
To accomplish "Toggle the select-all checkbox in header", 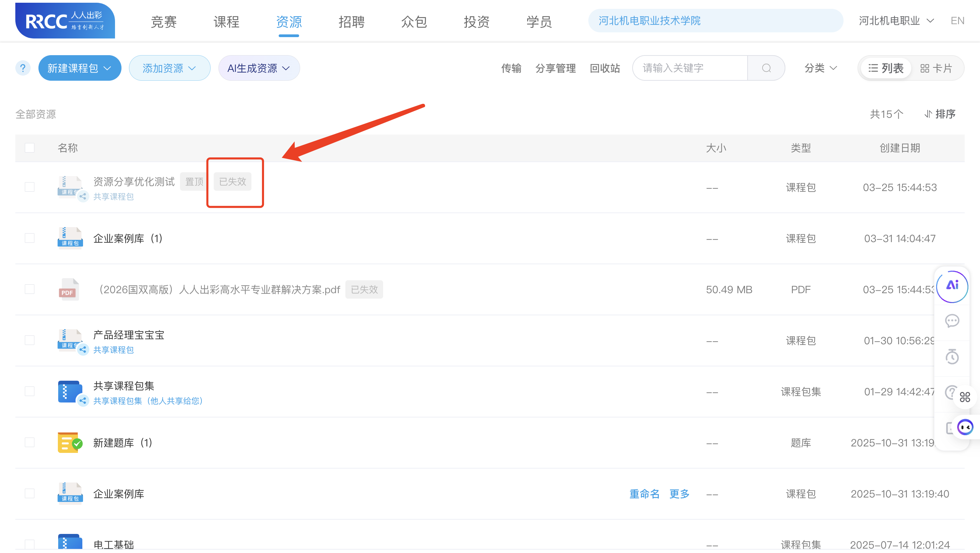I will click(x=30, y=148).
